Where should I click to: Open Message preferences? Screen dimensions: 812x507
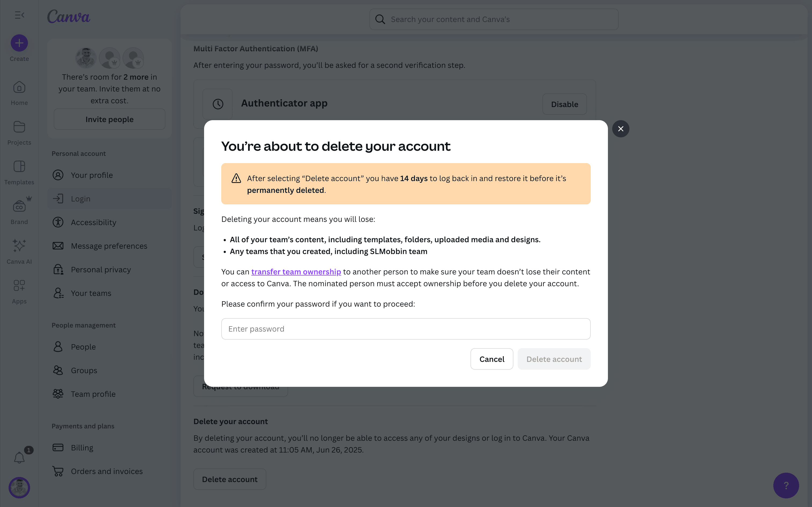(109, 246)
